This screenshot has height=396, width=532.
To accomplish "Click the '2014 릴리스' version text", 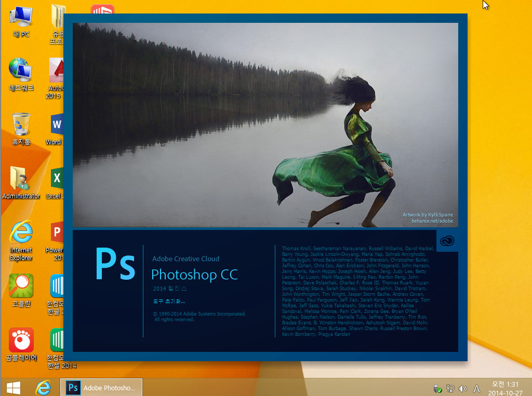I will 170,289.
